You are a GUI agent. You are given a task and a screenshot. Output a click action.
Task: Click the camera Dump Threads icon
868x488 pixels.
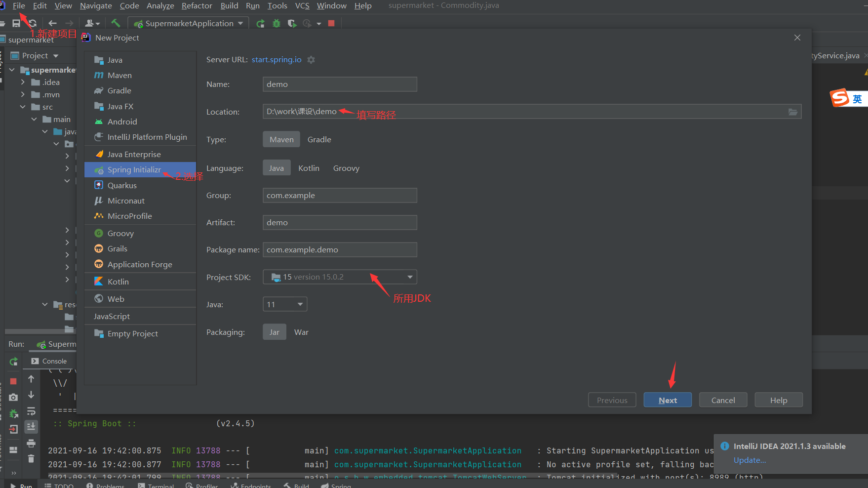13,397
